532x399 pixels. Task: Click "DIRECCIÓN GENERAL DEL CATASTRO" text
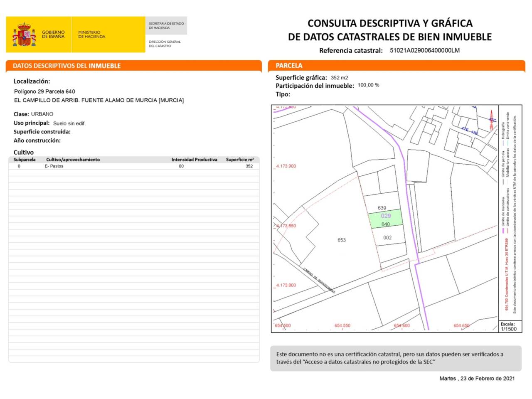coord(165,44)
